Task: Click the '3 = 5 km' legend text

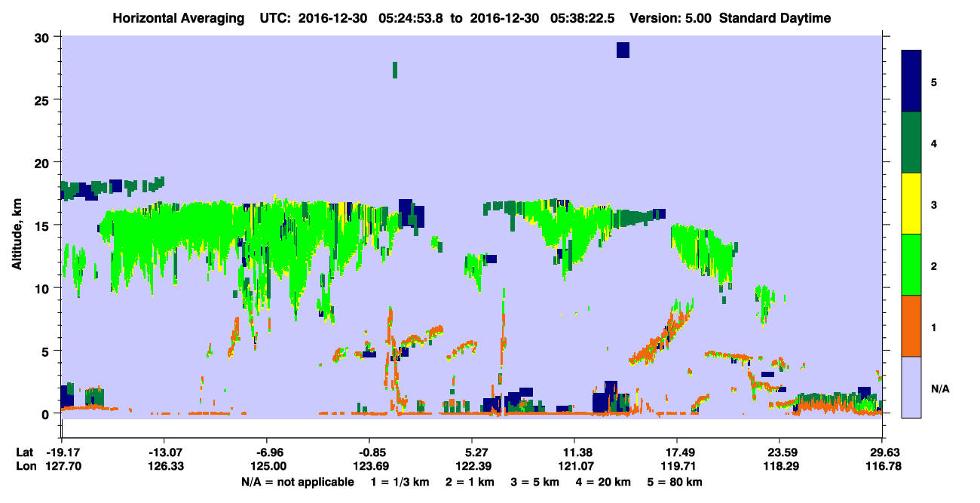Action: coord(535,482)
